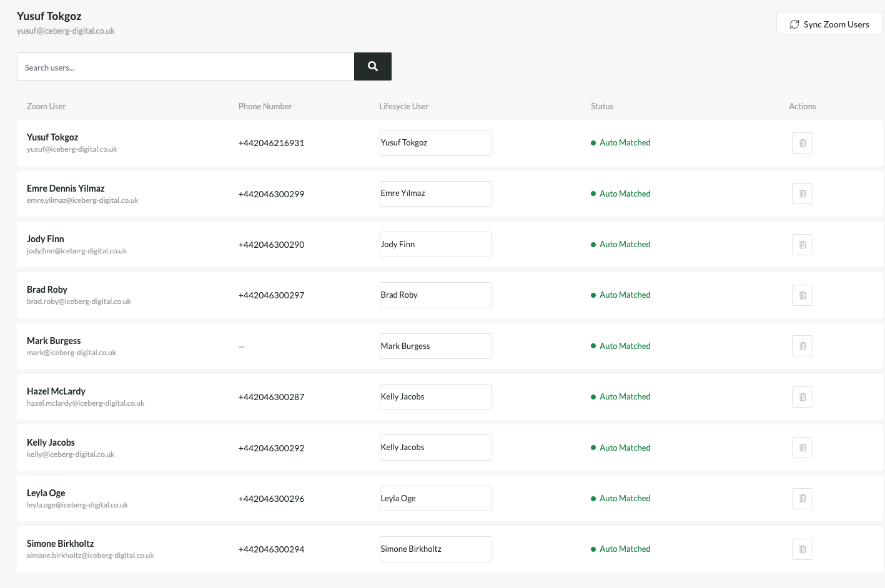The image size is (885, 588).
Task: Click the Hazel McLardy zoom user name
Action: 56,391
